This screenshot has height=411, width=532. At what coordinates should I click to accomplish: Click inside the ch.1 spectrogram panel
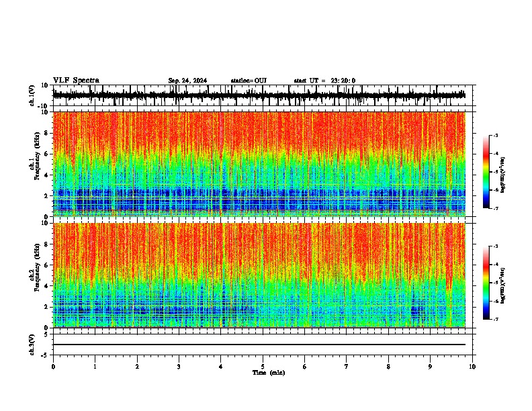[259, 164]
